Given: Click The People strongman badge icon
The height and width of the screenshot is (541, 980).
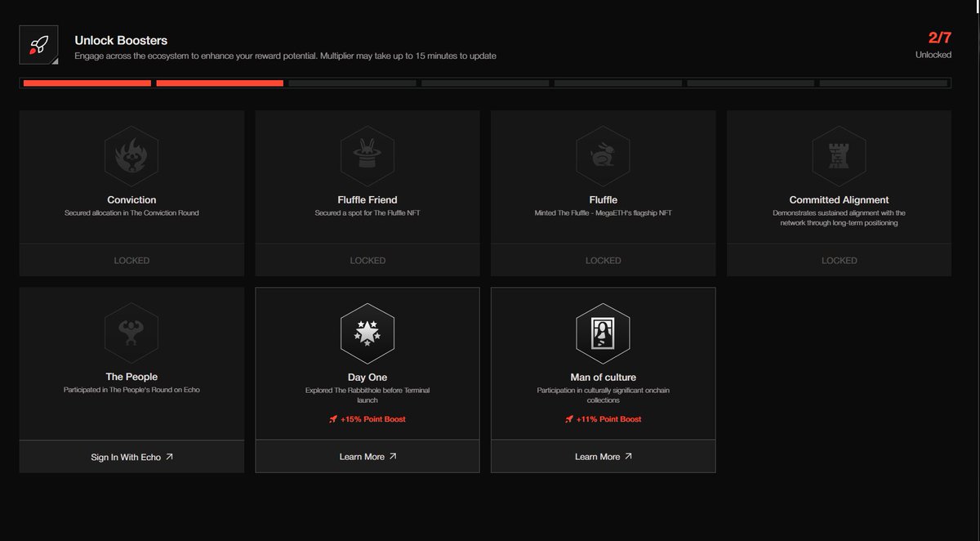Looking at the screenshot, I should [x=131, y=333].
